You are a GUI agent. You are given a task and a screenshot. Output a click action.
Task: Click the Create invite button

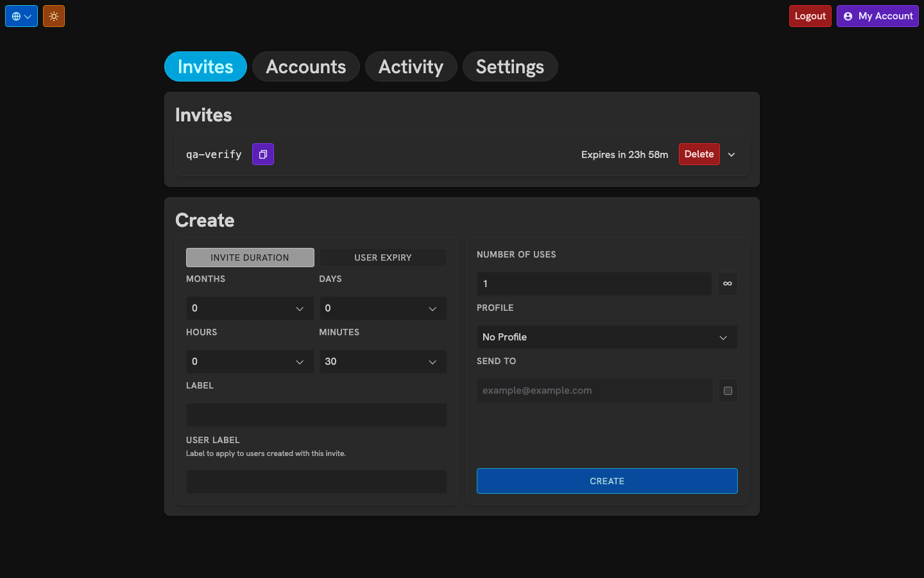[607, 481]
